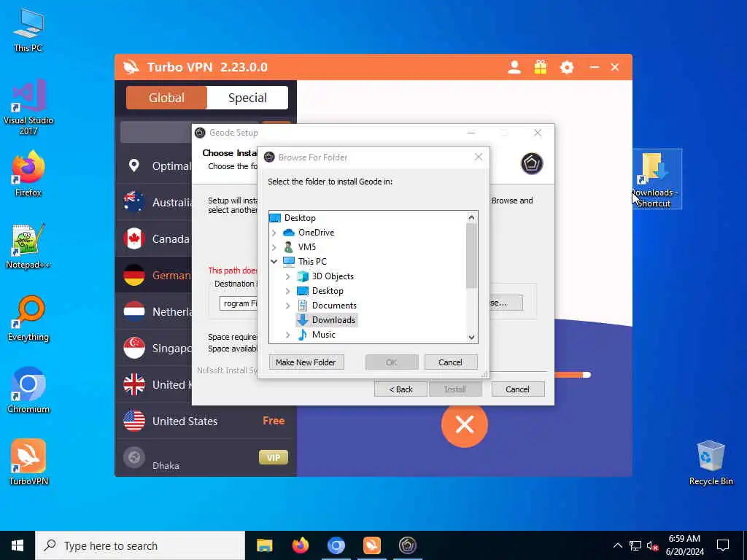Open the Turbo VPN gift box icon

pyautogui.click(x=541, y=67)
